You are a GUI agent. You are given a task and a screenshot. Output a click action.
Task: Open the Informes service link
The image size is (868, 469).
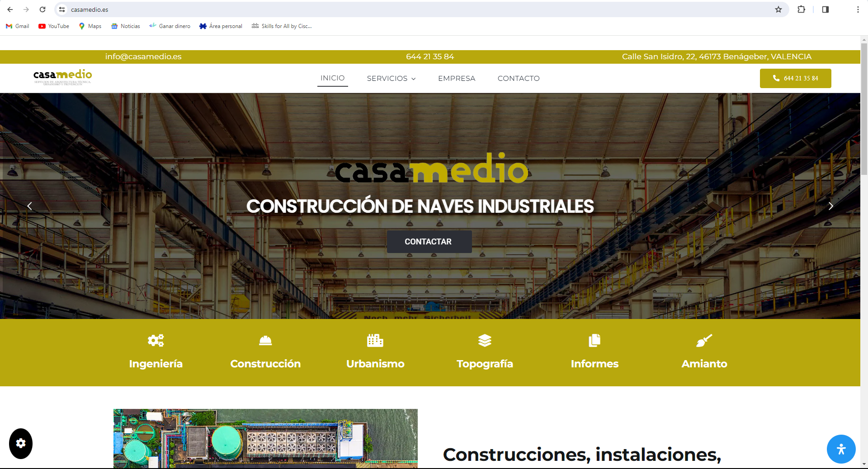point(594,364)
